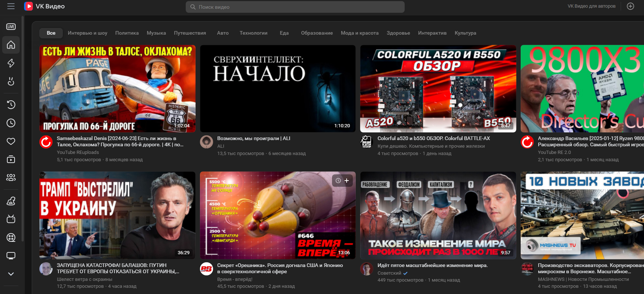The width and height of the screenshot is (644, 294).
Task: Open subscriptions people icon
Action: [11, 178]
